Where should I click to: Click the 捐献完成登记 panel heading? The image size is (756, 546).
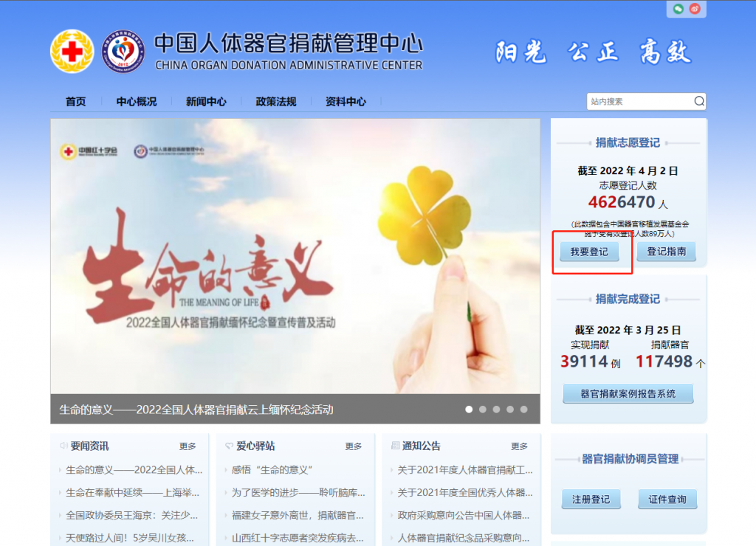(628, 300)
